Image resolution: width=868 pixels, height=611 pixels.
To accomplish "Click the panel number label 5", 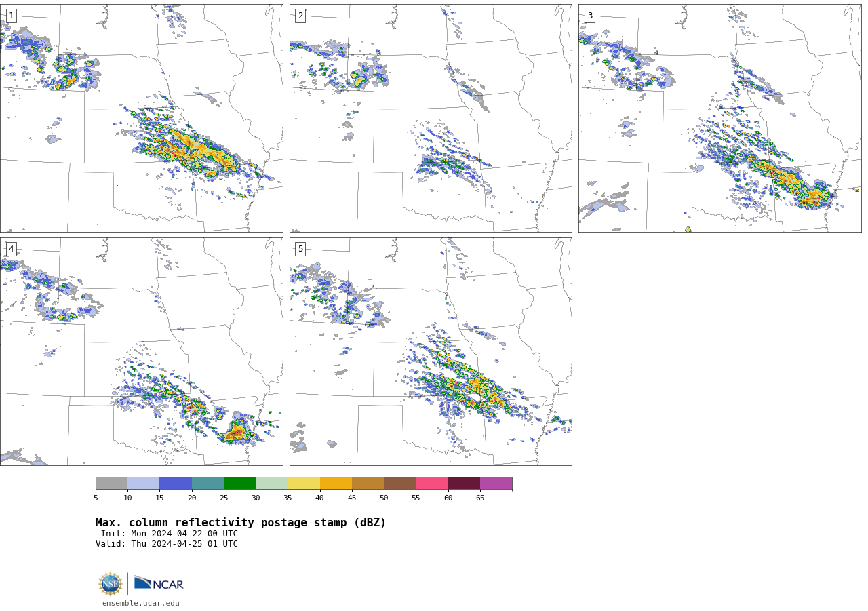I will click(300, 249).
